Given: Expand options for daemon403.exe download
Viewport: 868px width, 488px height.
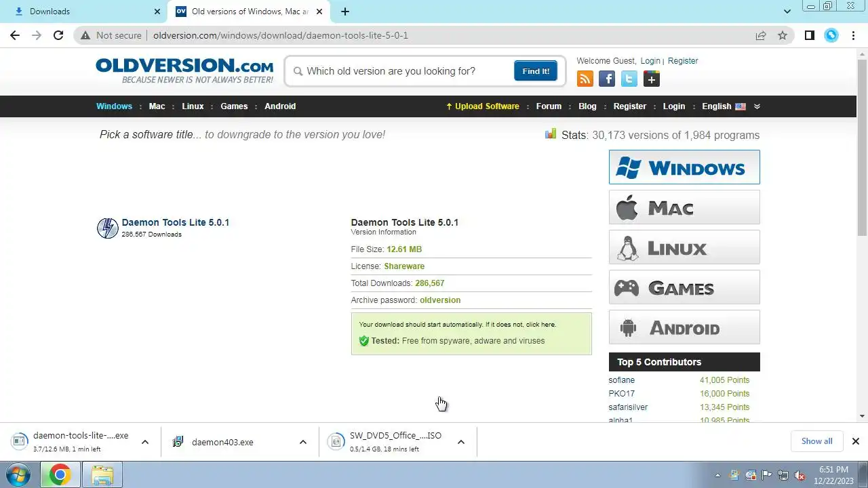Looking at the screenshot, I should 303,442.
